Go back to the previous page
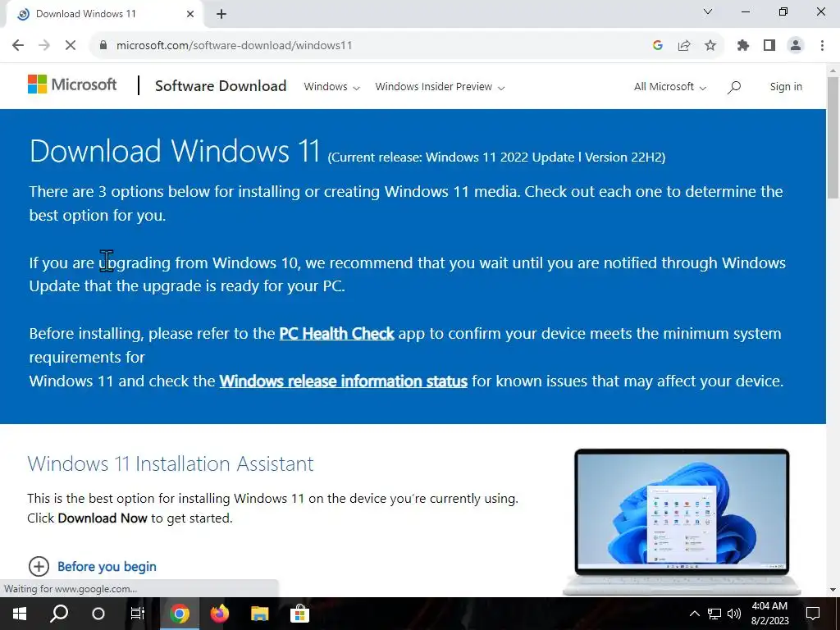This screenshot has width=840, height=630. click(x=18, y=46)
